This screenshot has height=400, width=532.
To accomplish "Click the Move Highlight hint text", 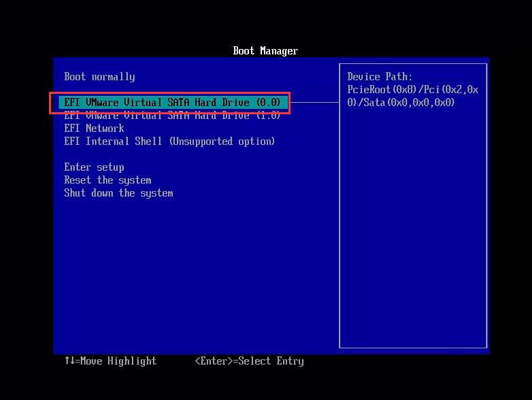I will click(118, 361).
